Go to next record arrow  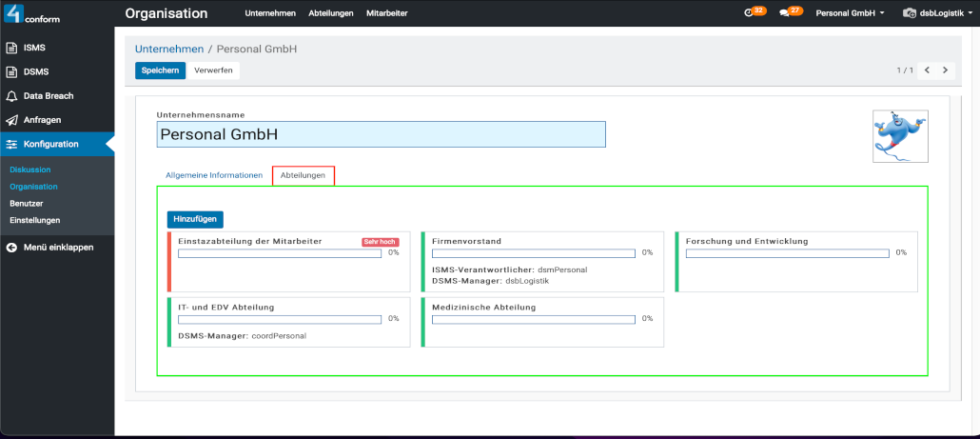[945, 70]
